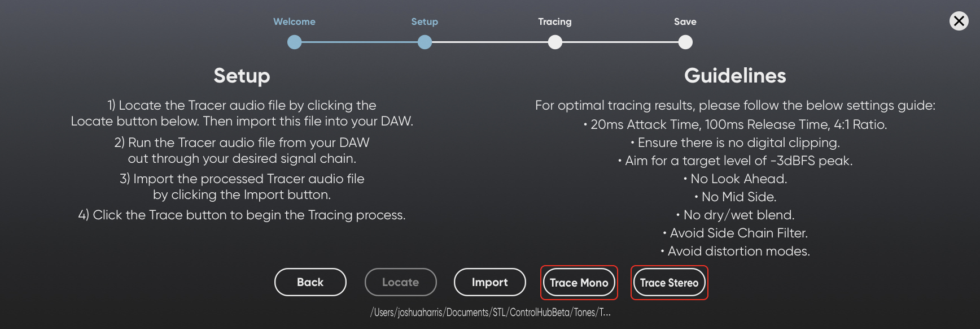
Task: Click the Setup step circle marker
Action: tap(425, 42)
